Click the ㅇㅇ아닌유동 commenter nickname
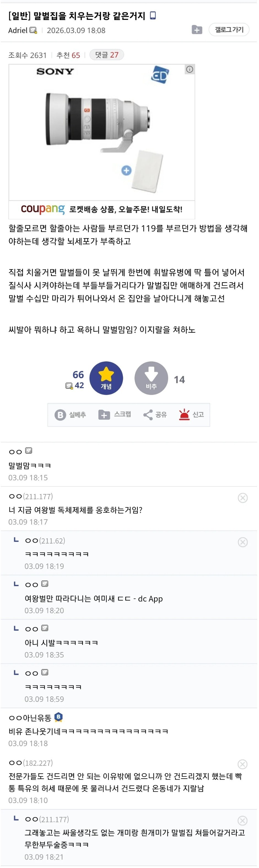The width and height of the screenshot is (259, 868). (30, 718)
